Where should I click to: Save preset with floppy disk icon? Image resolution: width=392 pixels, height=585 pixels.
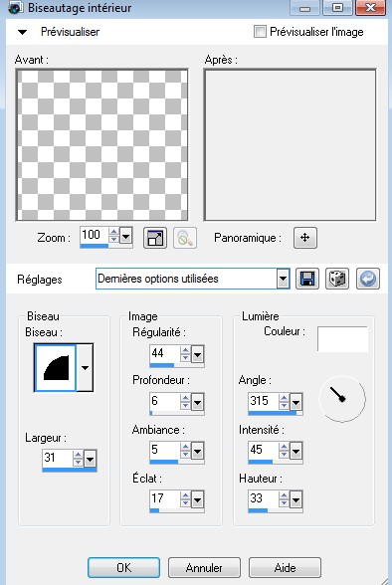coord(307,279)
